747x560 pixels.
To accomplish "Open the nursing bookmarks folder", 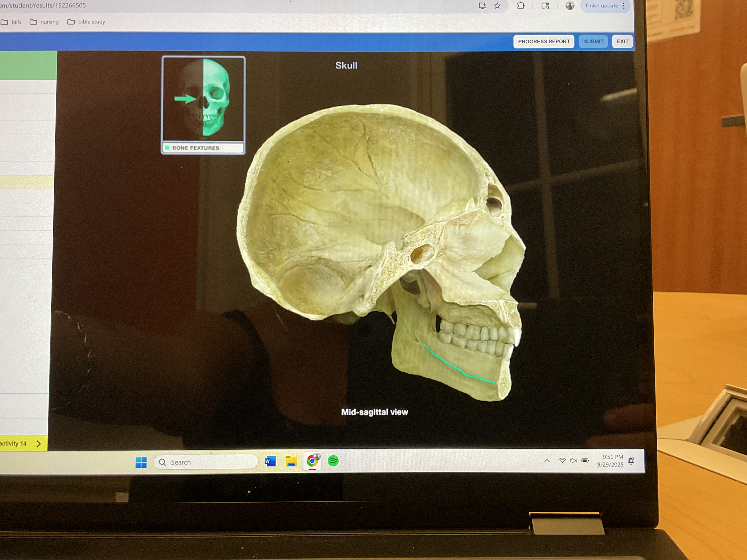I will pos(45,22).
